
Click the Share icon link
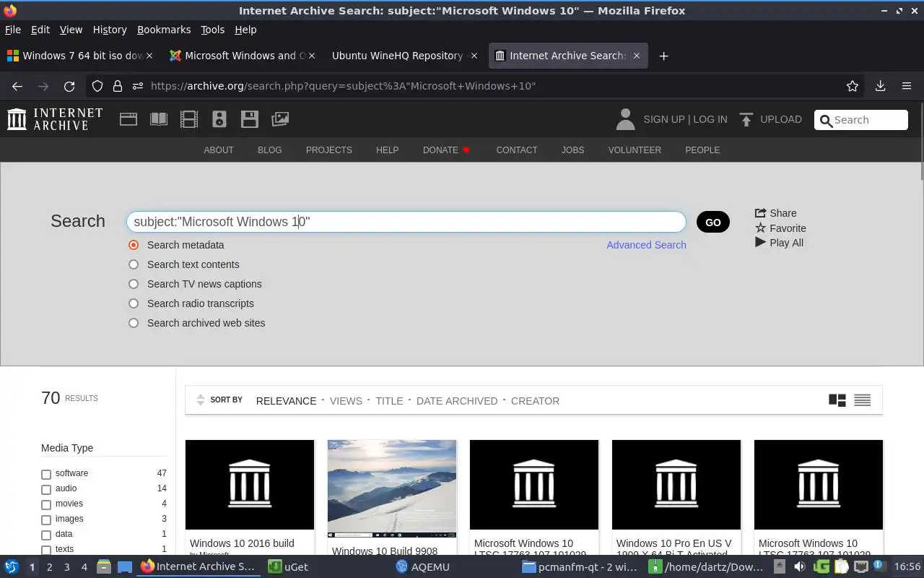760,213
